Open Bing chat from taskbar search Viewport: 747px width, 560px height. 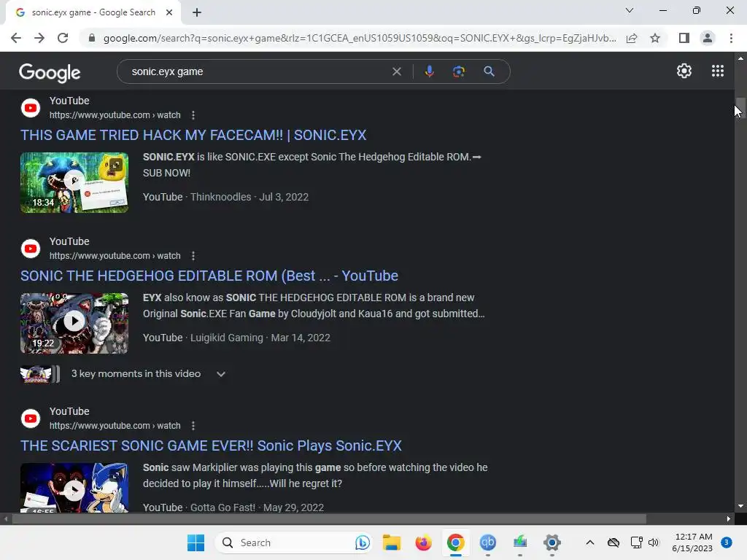click(x=362, y=542)
